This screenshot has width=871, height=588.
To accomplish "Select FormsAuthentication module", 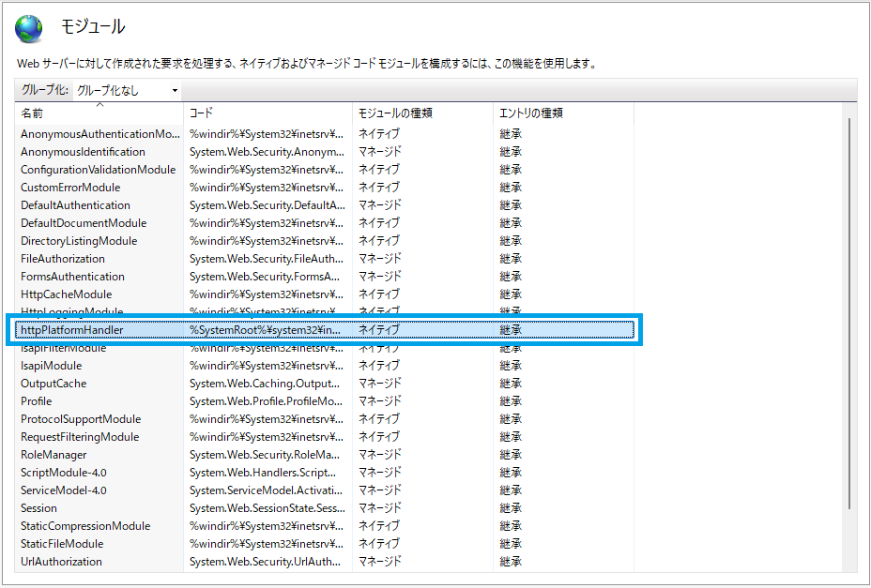I will [x=72, y=277].
